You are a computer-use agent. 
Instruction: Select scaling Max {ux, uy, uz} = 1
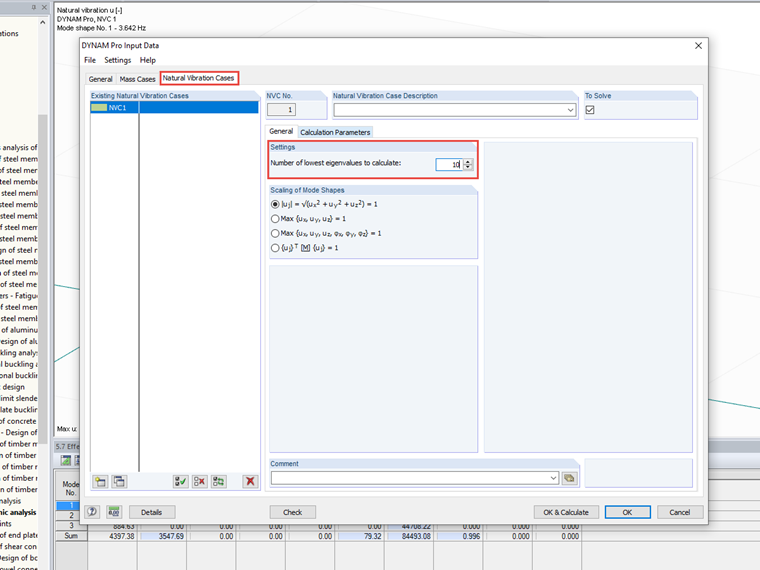[275, 219]
